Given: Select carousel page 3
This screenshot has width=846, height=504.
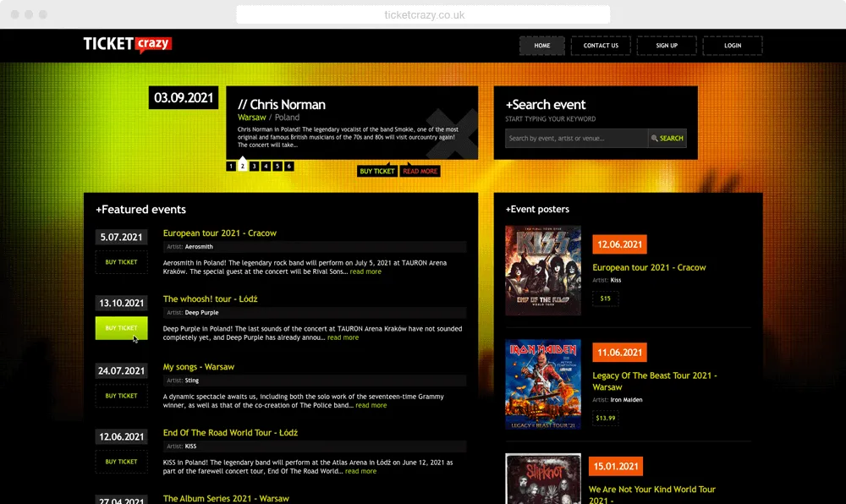Looking at the screenshot, I should (254, 167).
